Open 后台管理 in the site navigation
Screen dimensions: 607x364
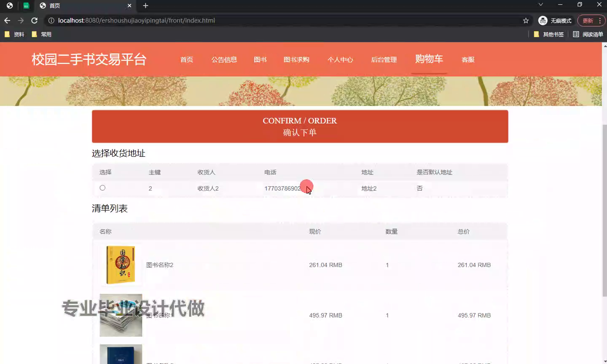coord(384,59)
